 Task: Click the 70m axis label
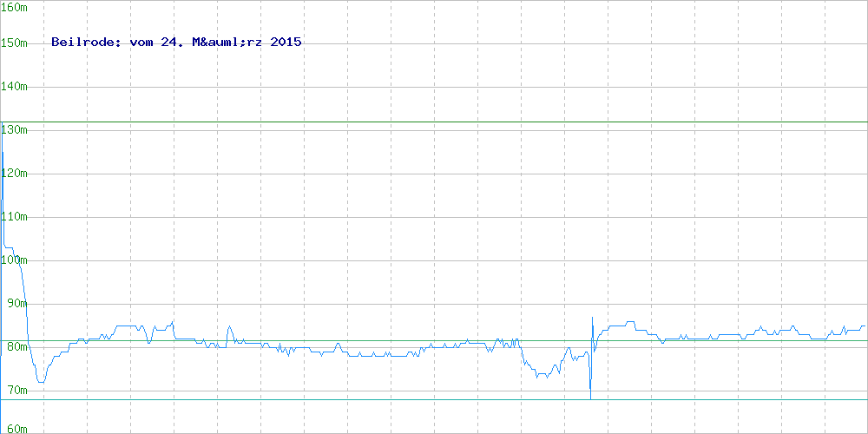click(17, 391)
